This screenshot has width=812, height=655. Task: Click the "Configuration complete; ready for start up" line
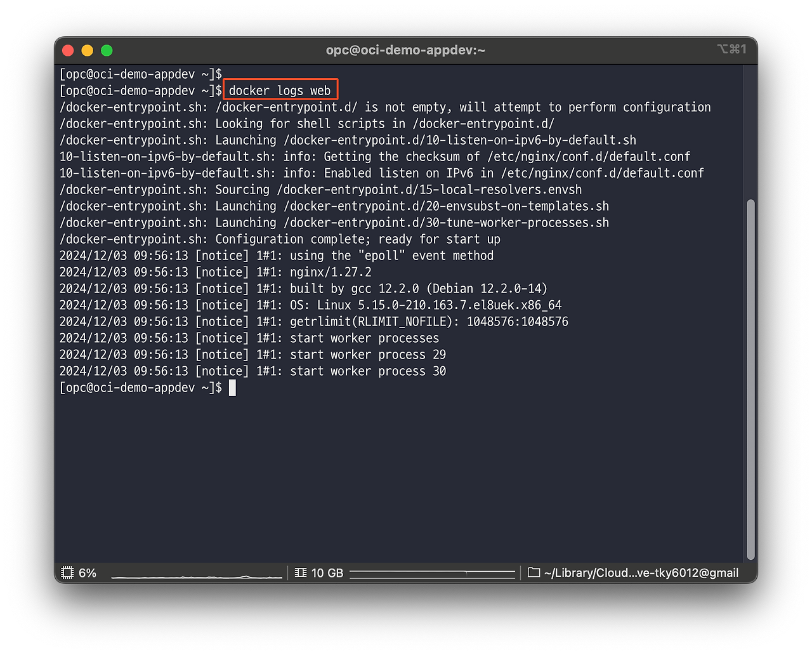[280, 239]
